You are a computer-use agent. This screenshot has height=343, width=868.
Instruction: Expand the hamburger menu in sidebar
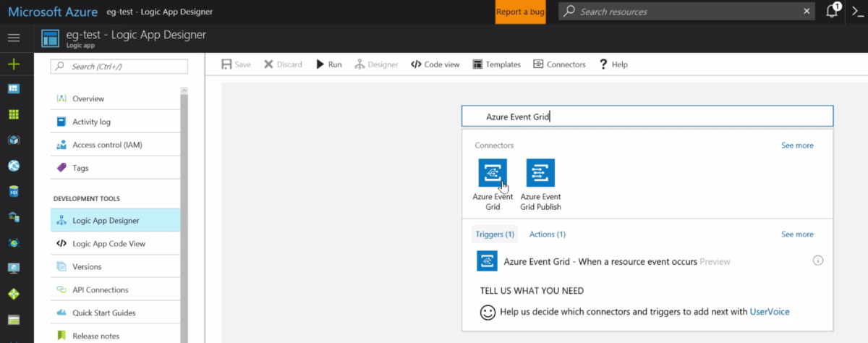point(14,38)
